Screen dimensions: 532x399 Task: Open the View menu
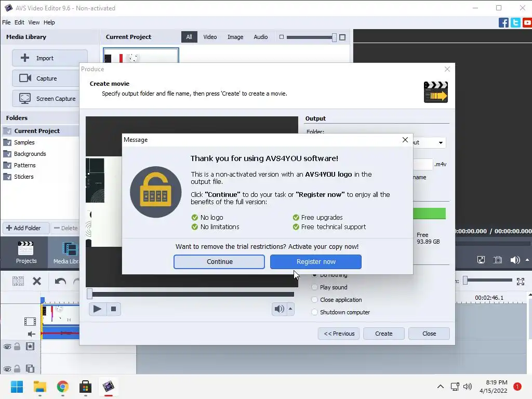[34, 22]
